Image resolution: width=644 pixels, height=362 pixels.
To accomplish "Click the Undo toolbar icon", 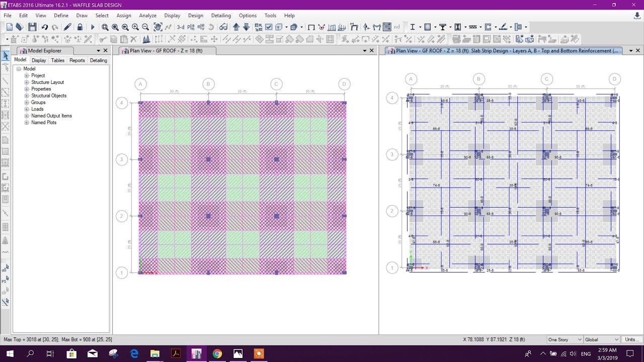I will pos(45,26).
